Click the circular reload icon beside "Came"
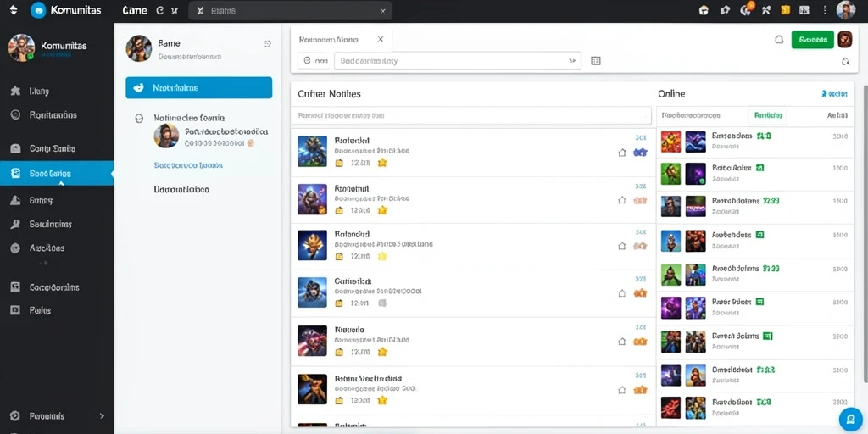 pos(160,10)
